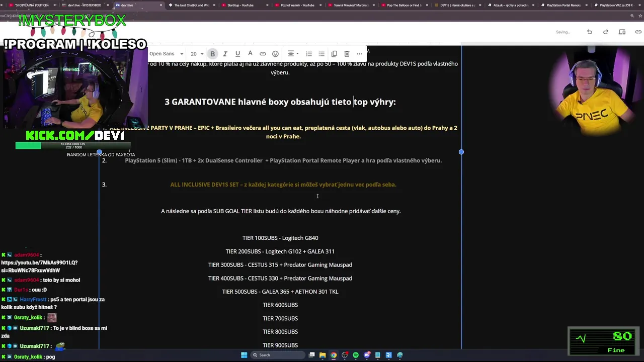Screen dimensions: 644x362
Task: Open Google Chrome from the taskbar
Action: [334, 355]
